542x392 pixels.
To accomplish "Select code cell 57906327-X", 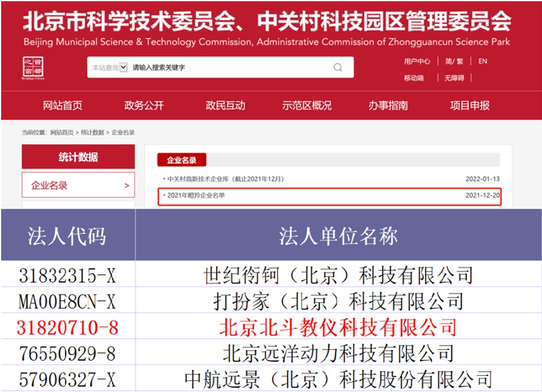I will (68, 379).
